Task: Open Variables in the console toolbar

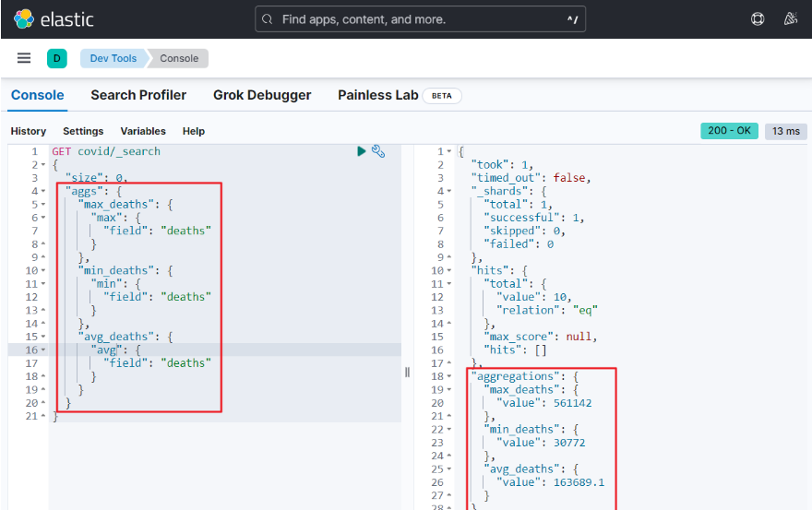Action: (x=143, y=132)
